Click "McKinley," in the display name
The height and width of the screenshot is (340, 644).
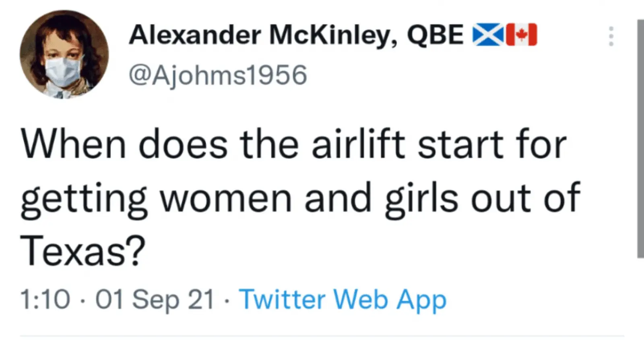pos(333,35)
